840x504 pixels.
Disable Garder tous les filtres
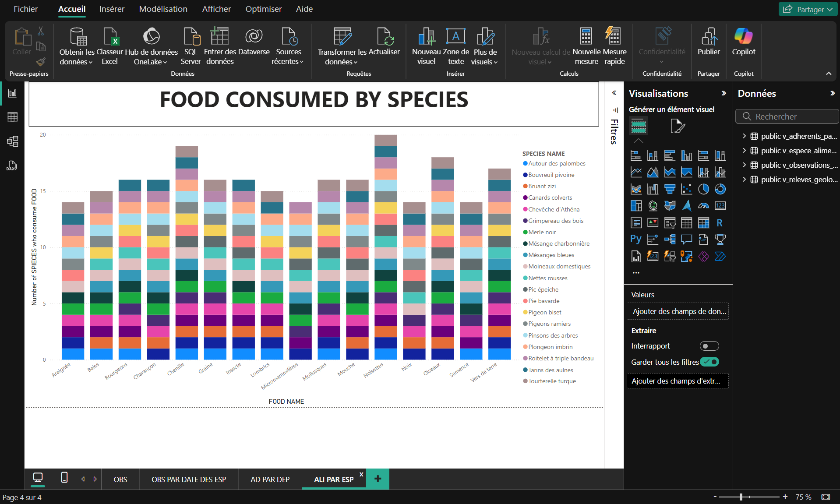tap(710, 362)
